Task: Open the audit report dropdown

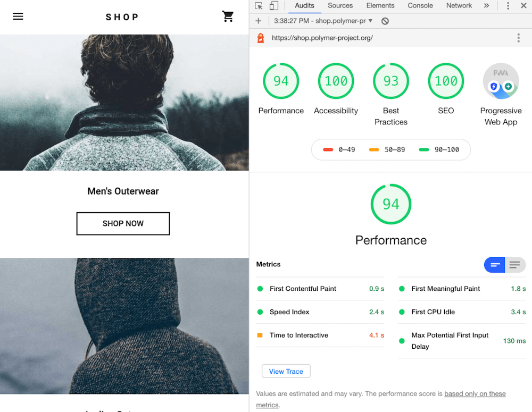Action: coord(323,21)
